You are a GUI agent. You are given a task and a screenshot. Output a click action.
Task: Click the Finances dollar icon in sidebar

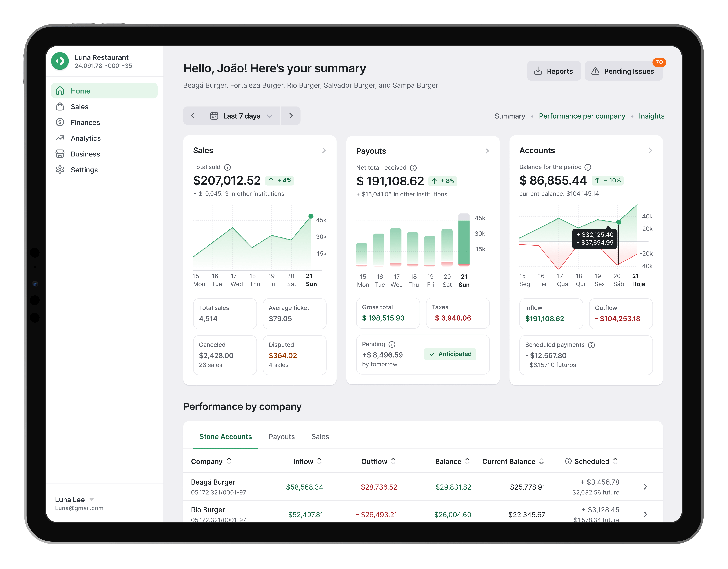coord(60,122)
